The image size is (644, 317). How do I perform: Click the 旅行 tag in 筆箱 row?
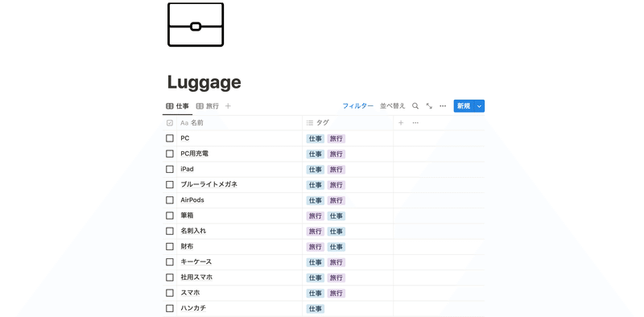[315, 216]
